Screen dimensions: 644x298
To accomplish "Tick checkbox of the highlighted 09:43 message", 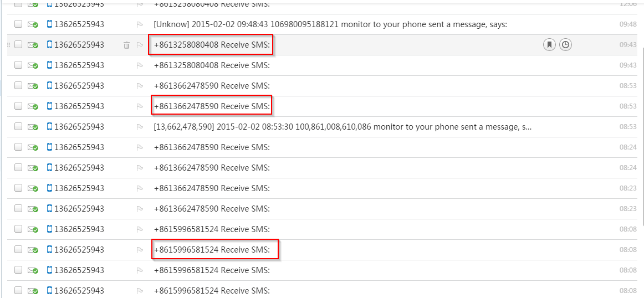I will point(18,45).
